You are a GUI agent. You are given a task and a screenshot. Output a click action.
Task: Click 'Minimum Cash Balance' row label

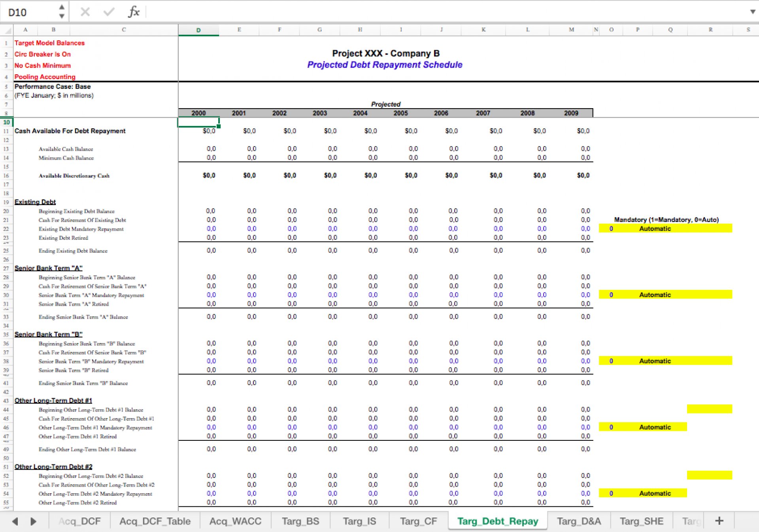click(66, 158)
